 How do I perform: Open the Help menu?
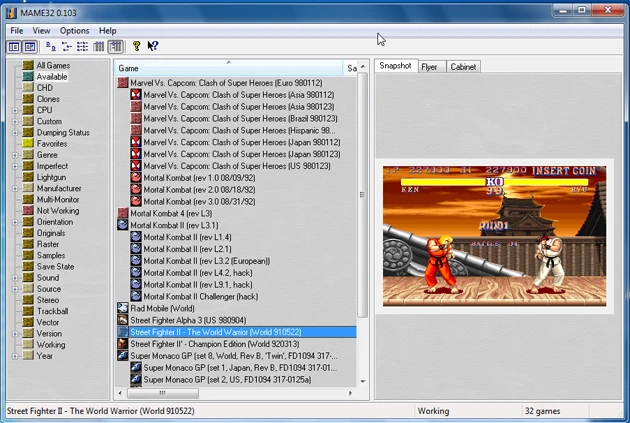click(107, 31)
